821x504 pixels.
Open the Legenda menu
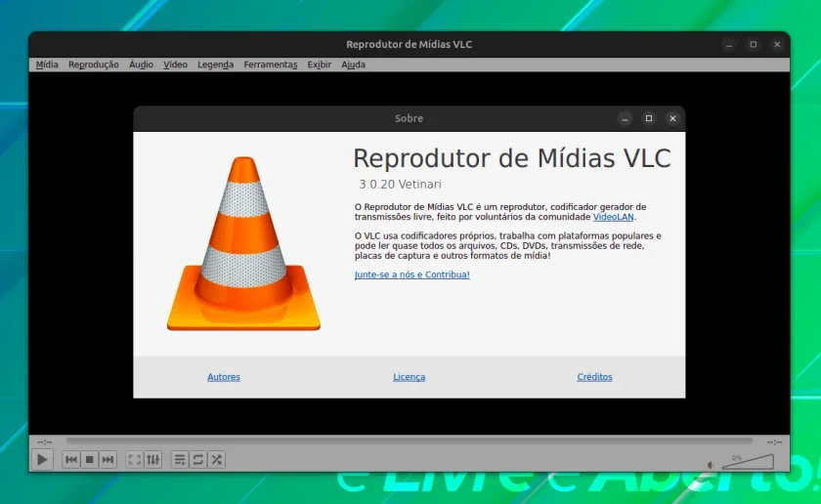(216, 64)
